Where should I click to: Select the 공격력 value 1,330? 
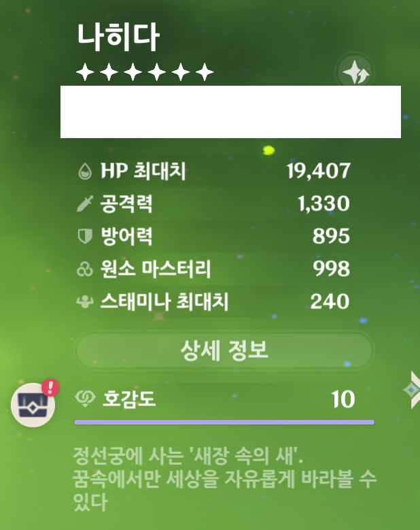coord(323,204)
